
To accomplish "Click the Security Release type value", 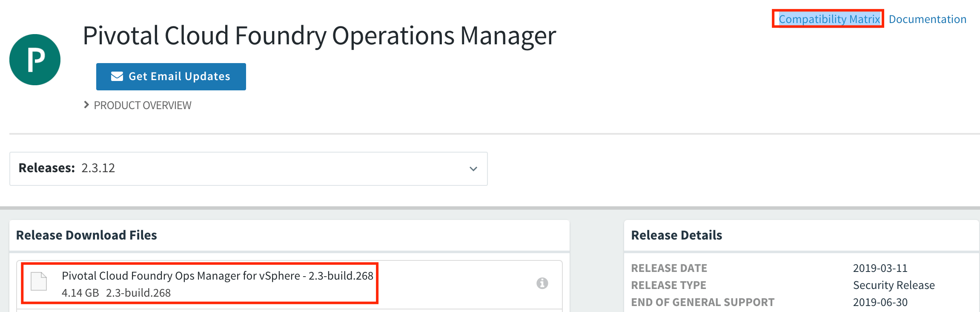I will tap(894, 285).
